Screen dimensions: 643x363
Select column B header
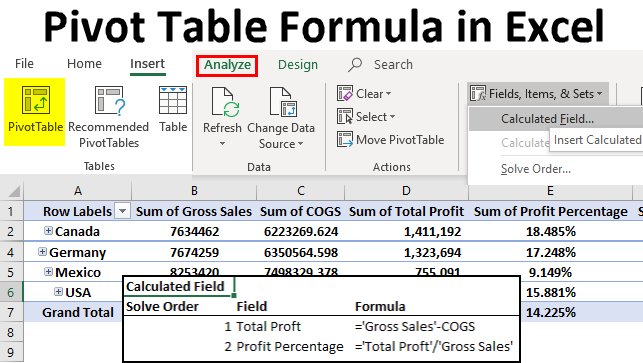pyautogui.click(x=194, y=191)
